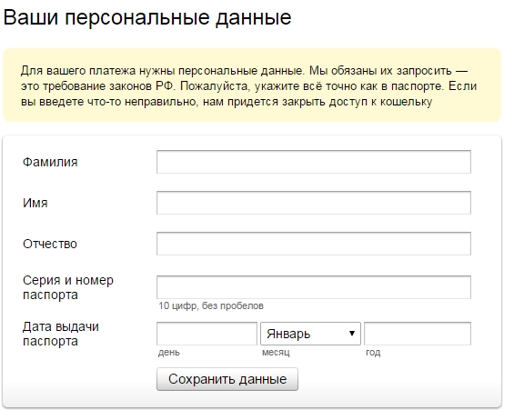Click the 'день' caption under field
This screenshot has height=420, width=524.
coord(169,353)
